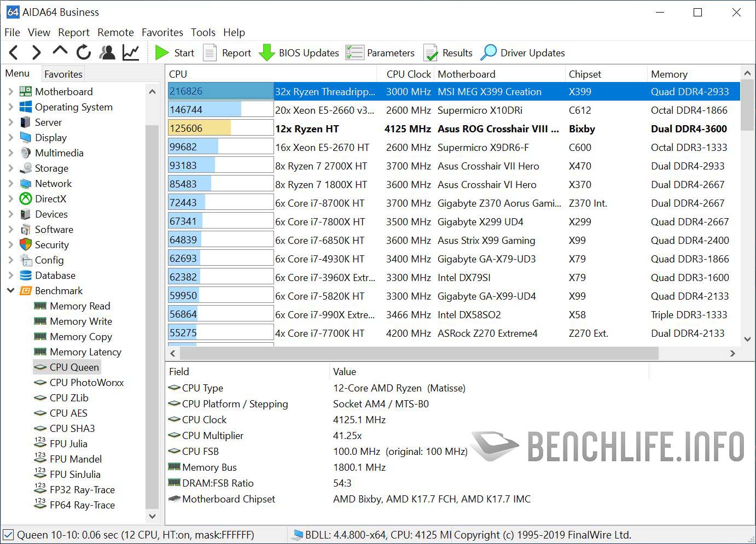
Task: Open the Tools menu
Action: (203, 32)
